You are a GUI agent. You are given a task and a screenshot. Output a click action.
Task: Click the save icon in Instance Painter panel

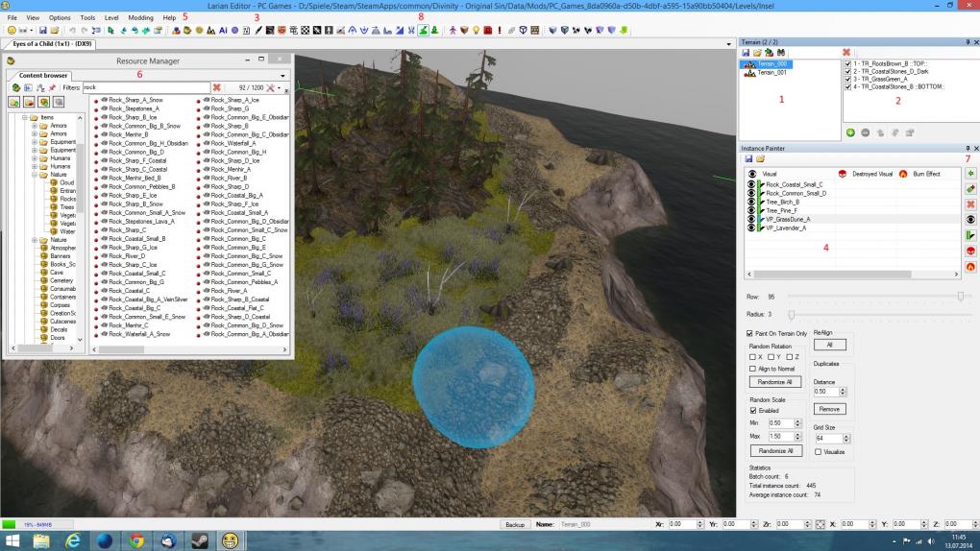point(748,159)
